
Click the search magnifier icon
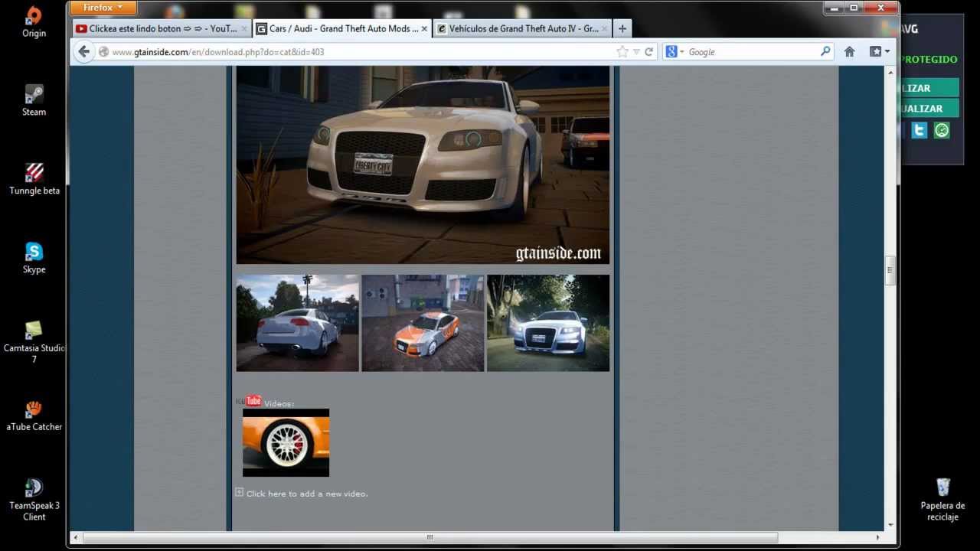pos(825,51)
